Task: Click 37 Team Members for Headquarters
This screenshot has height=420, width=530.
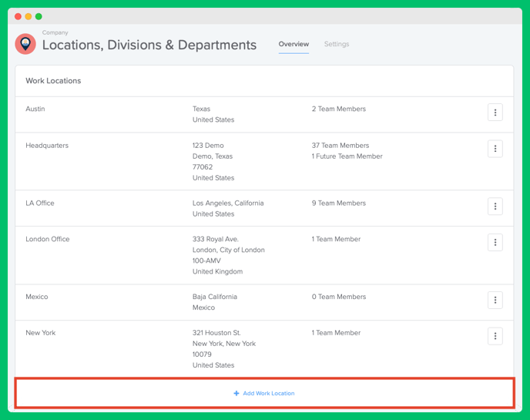Action: point(340,146)
